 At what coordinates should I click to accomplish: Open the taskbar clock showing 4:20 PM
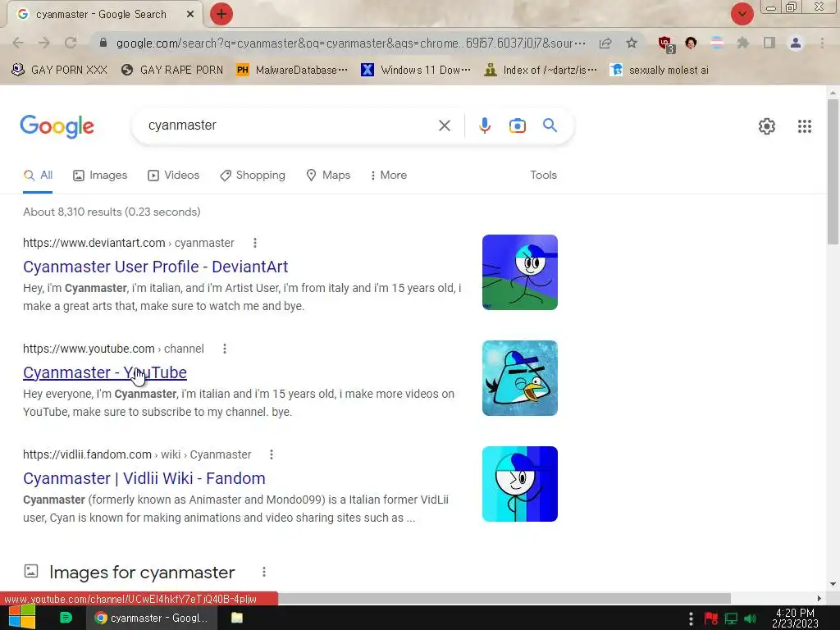pyautogui.click(x=795, y=619)
